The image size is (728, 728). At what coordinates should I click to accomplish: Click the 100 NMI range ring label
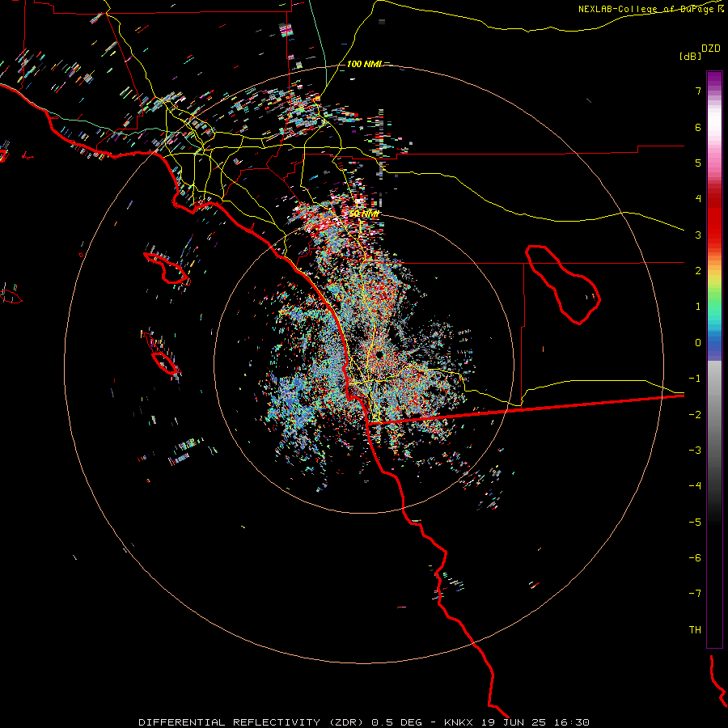click(363, 64)
